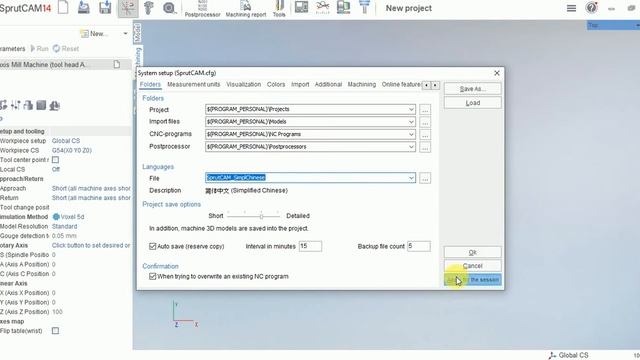This screenshot has height=360, width=640.
Task: Expand the Import files path dropdown
Action: (x=411, y=122)
